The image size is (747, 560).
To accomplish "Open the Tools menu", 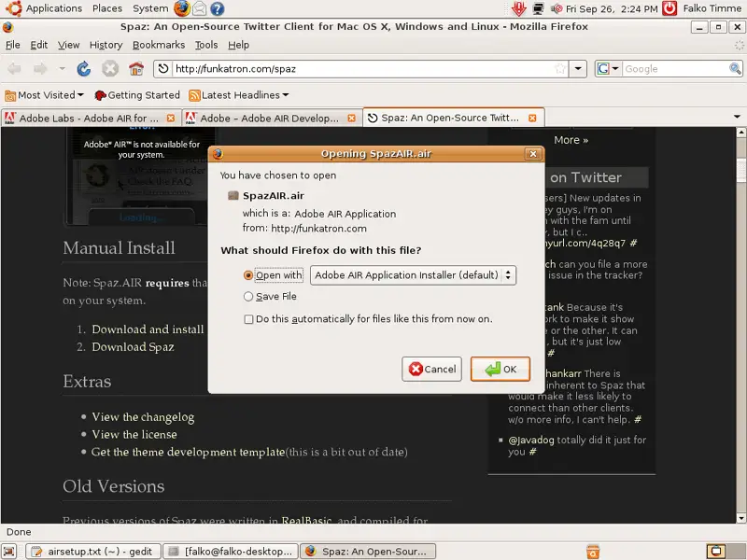I will coord(206,45).
